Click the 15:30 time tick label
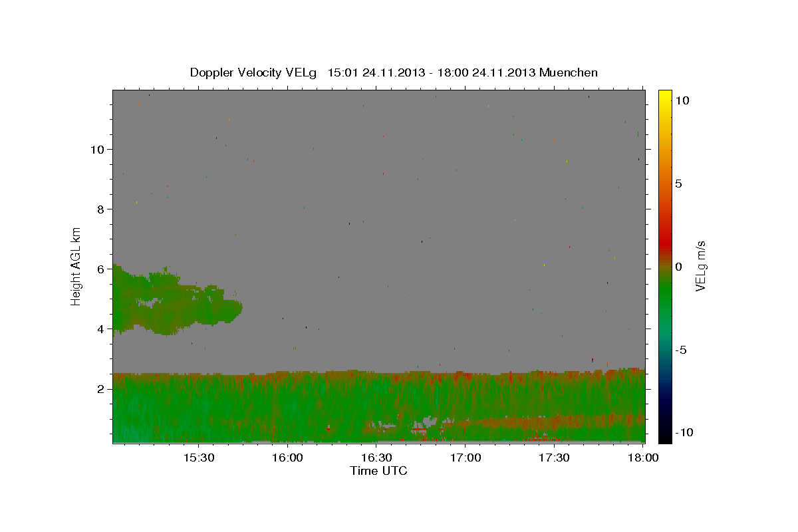798x532 pixels. click(x=198, y=458)
